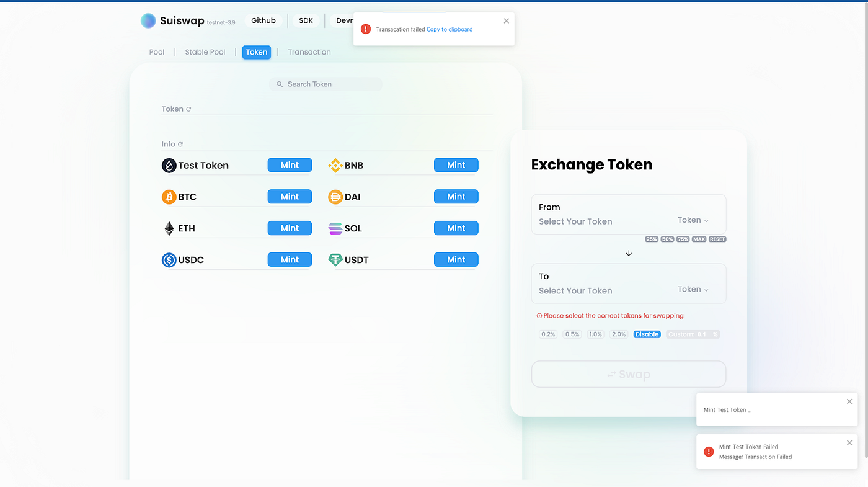Set From amount to 50%
The width and height of the screenshot is (868, 487).
click(667, 239)
